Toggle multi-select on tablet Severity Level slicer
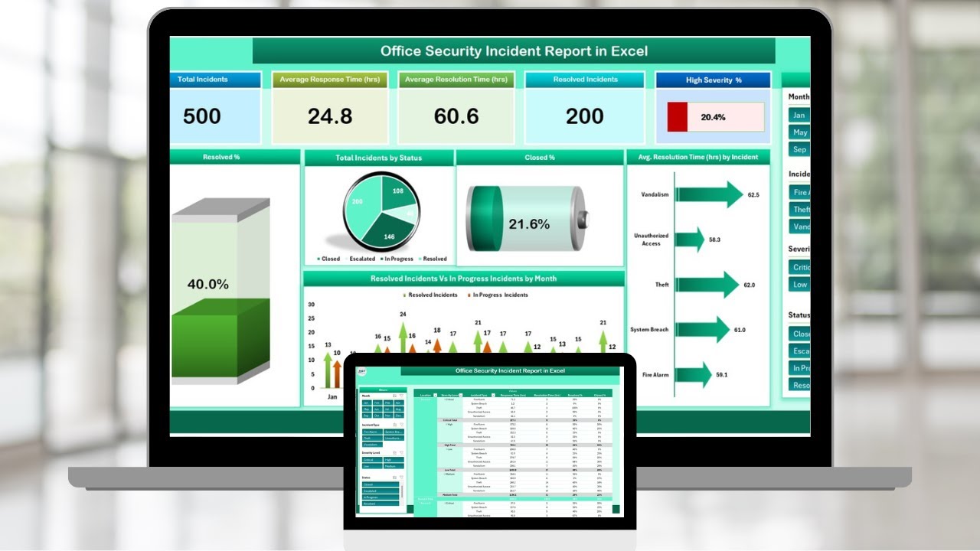This screenshot has width=980, height=551. pos(395,453)
